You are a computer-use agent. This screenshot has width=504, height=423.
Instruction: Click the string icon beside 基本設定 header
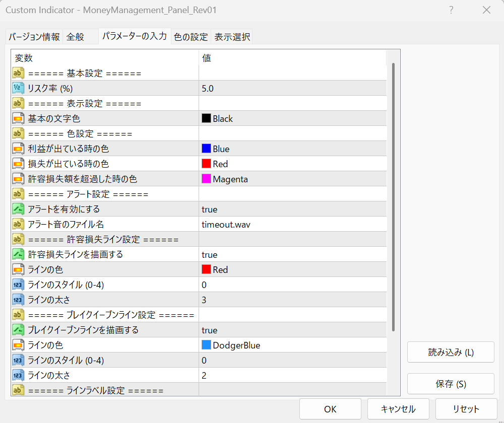tap(18, 73)
